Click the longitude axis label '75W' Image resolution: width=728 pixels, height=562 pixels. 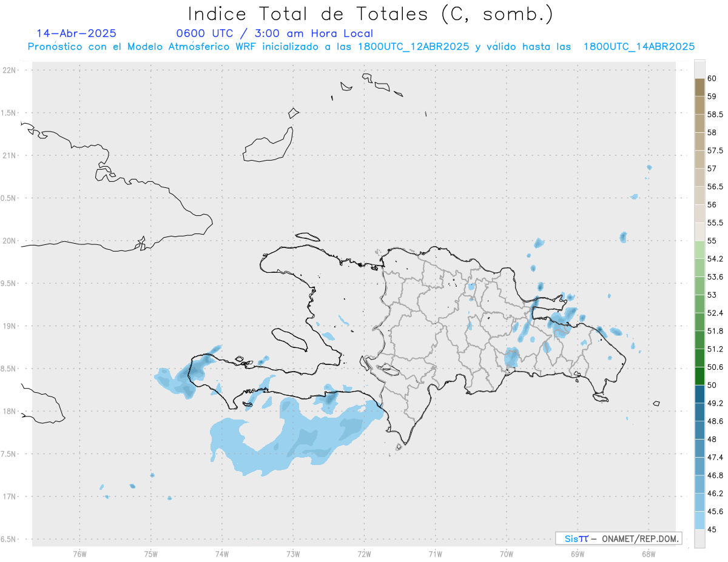pos(150,554)
